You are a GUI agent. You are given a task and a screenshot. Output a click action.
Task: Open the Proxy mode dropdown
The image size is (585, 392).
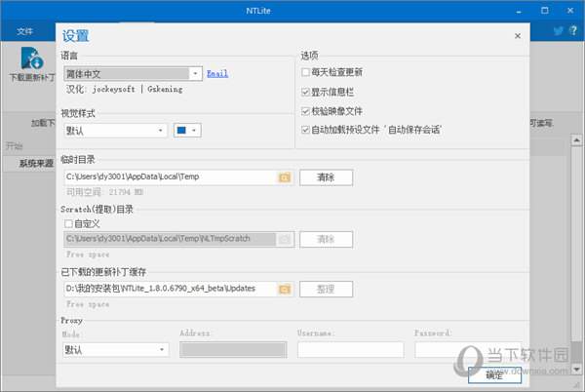(116, 350)
